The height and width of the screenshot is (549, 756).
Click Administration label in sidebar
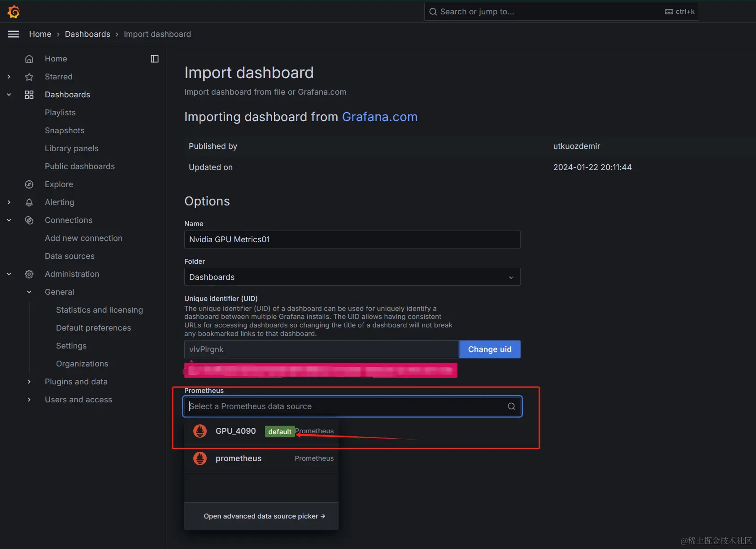click(72, 274)
